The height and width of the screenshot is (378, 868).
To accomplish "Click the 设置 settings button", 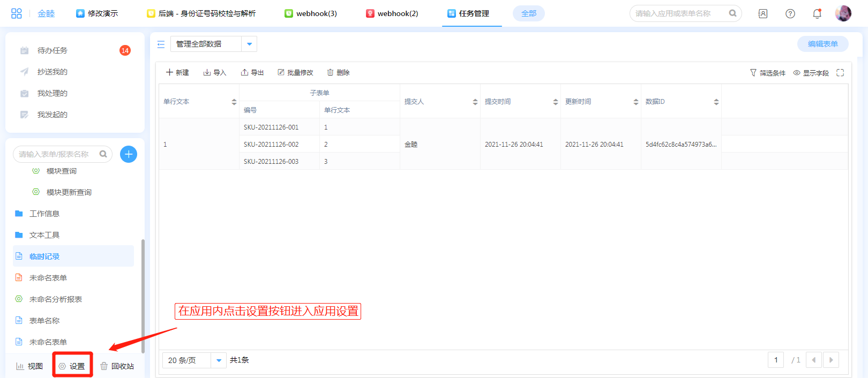I will (72, 366).
